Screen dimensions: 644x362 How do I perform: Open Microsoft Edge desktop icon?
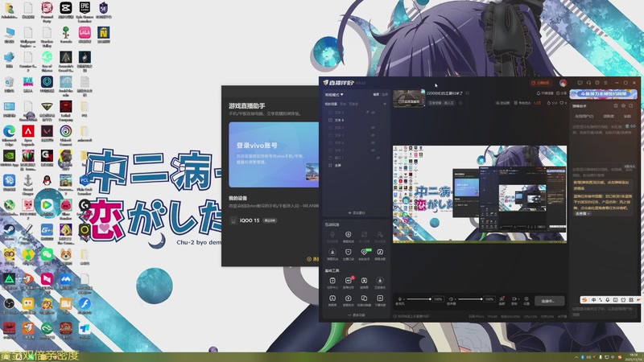(9, 134)
